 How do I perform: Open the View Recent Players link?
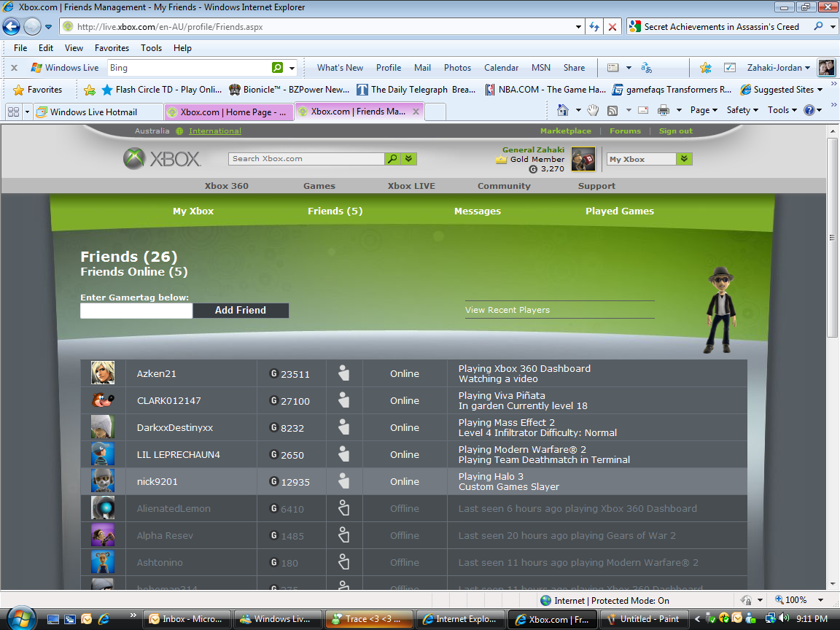[508, 309]
